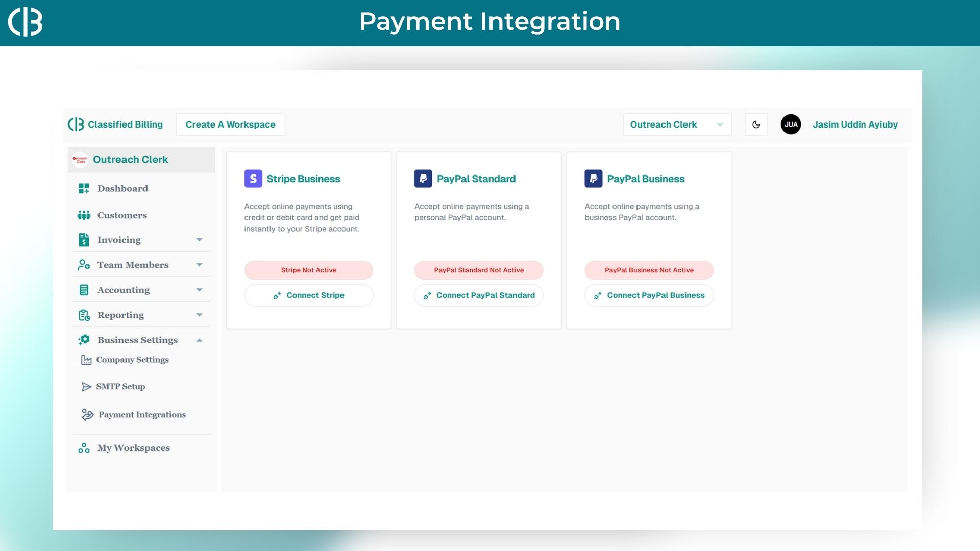Click the Stripe Business logo icon
This screenshot has width=980, height=551.
(x=253, y=179)
